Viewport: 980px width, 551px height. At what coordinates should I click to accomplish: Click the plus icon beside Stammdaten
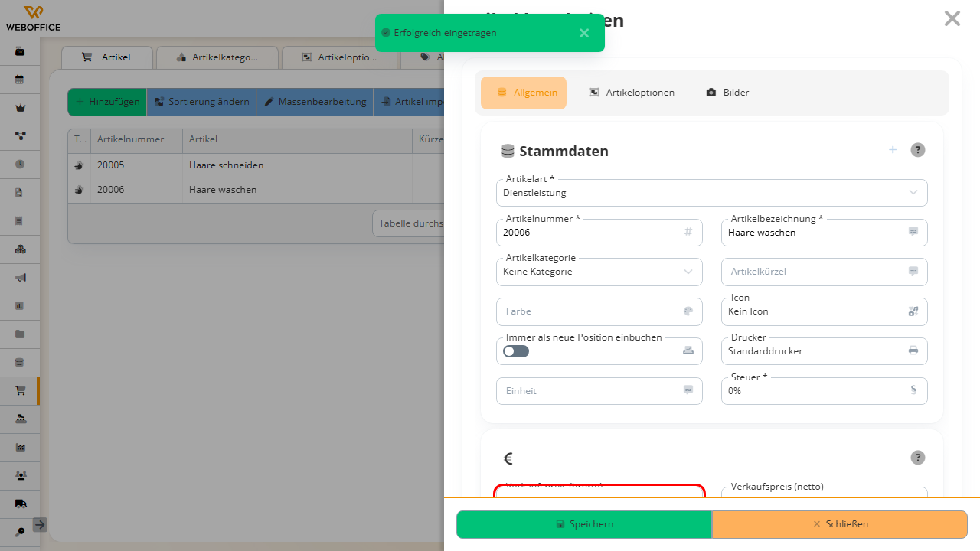coord(893,150)
